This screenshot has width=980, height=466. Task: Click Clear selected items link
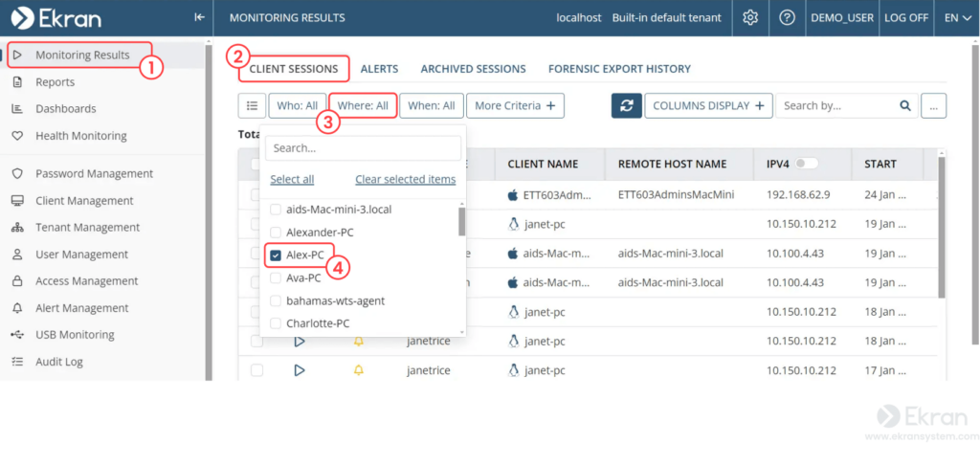click(406, 179)
